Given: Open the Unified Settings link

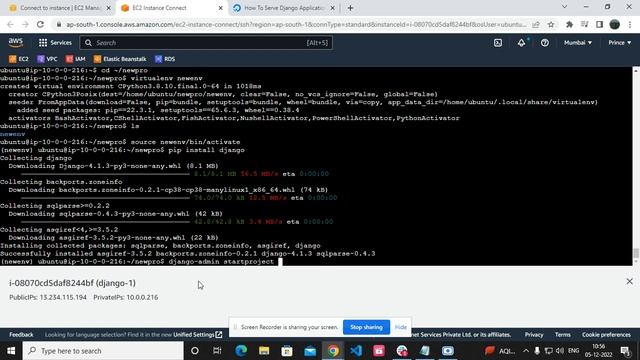Looking at the screenshot, I should [198, 335].
